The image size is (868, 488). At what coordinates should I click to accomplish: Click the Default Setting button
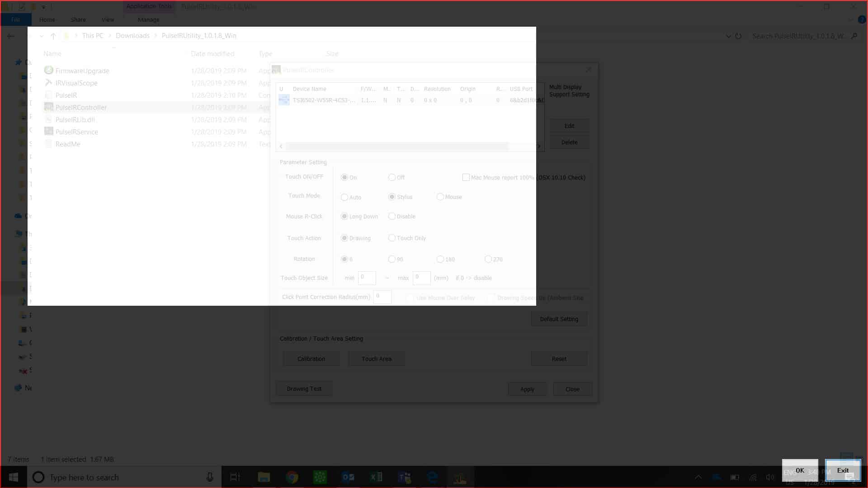559,319
